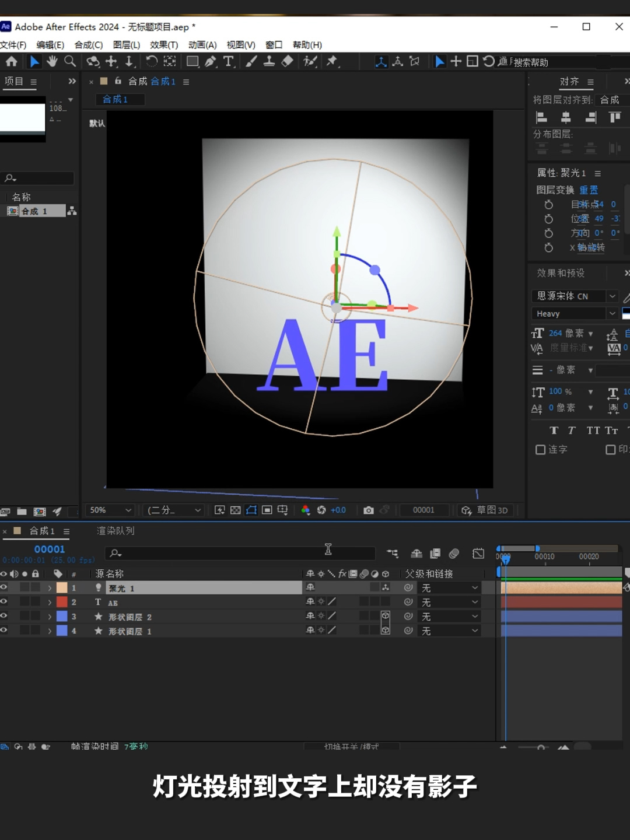Viewport: 630px width, 840px height.
Task: Click the composition flowchart icon in project panel
Action: click(x=72, y=211)
